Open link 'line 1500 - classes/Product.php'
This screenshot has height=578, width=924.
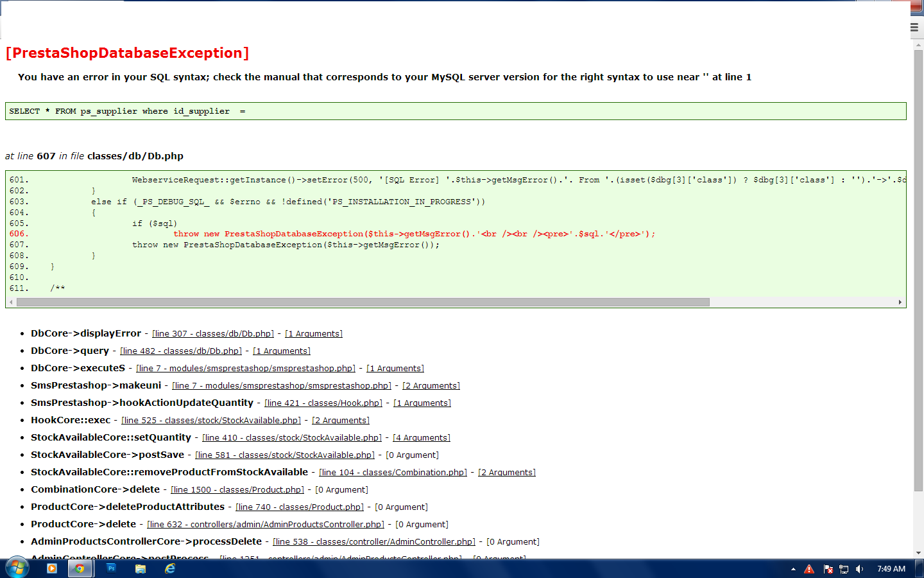pos(237,490)
